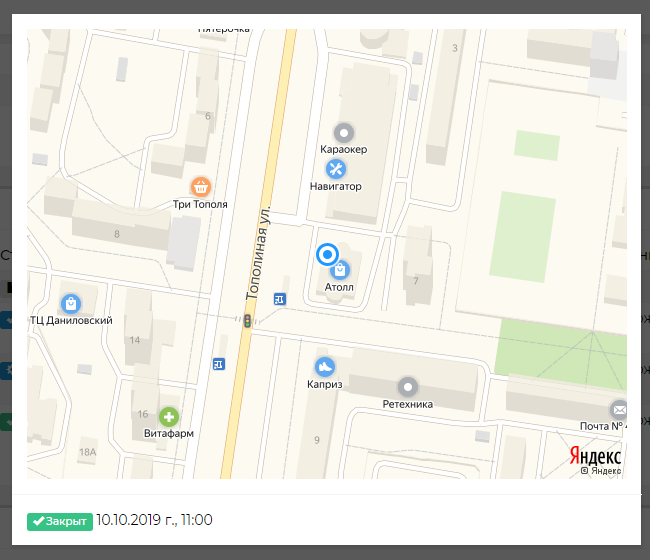
Task: Open the © Яндекс copyright link
Action: click(601, 471)
